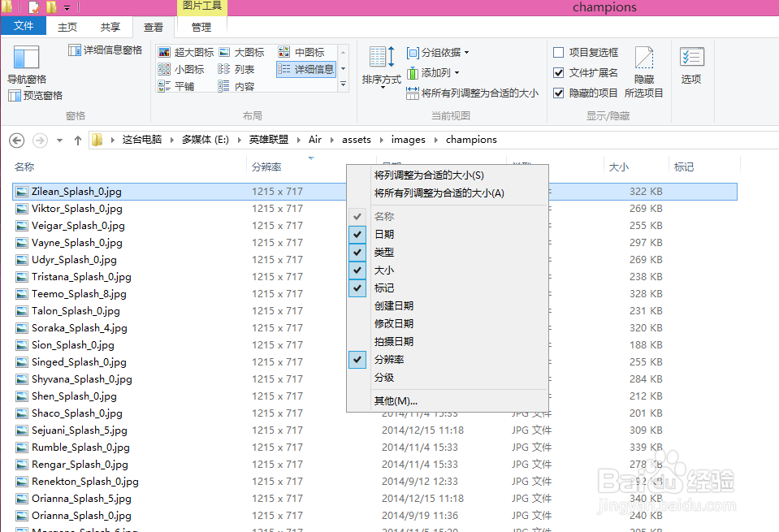Open the recent locations dropdown arrow
779x532 pixels.
point(59,140)
